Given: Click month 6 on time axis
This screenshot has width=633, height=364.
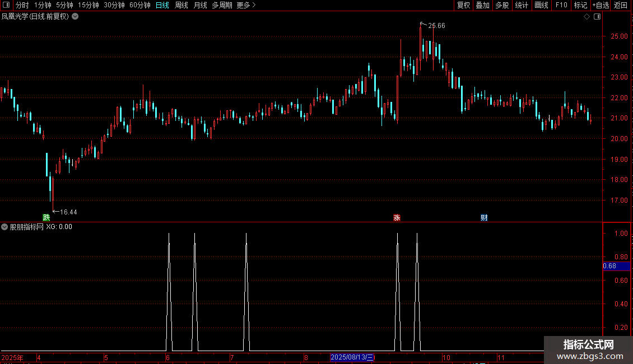Looking at the screenshot, I should click(167, 357).
